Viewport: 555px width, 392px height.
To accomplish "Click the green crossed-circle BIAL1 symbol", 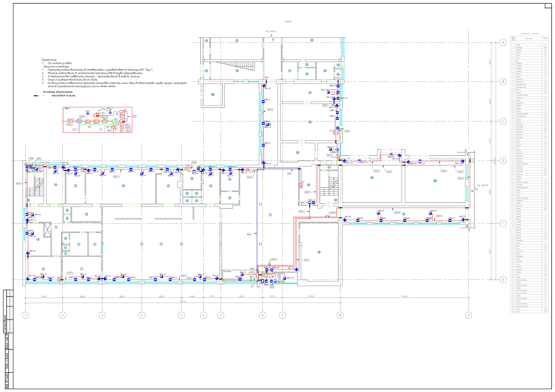I will 251,280.
